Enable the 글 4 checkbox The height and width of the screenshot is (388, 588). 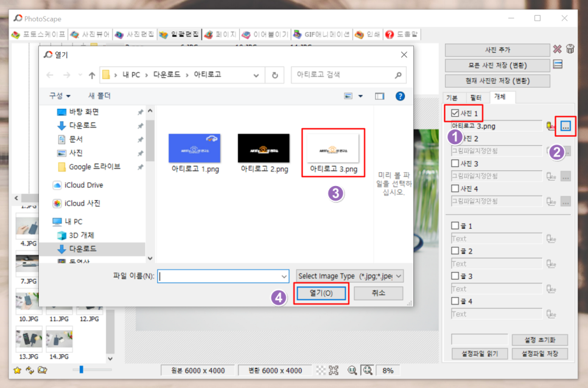click(455, 301)
